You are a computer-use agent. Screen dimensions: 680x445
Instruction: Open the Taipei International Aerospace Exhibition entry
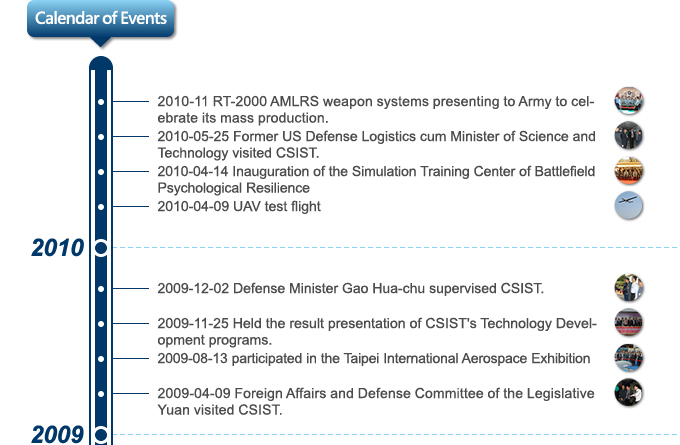(373, 359)
